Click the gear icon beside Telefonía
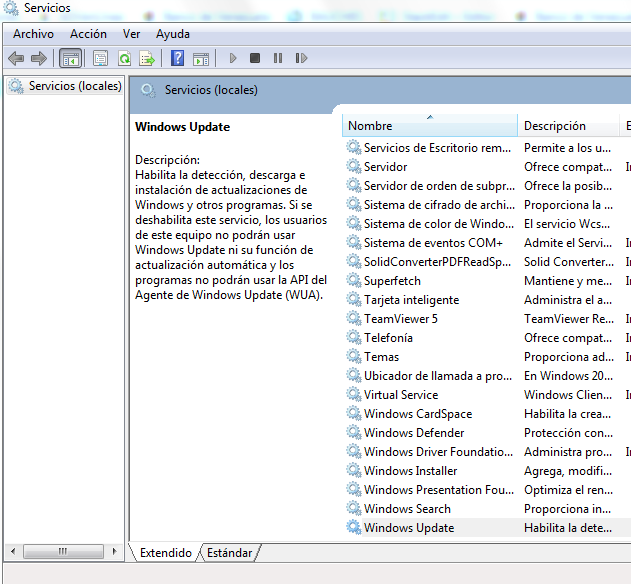Viewport: 631px width, 584px height. 354,337
